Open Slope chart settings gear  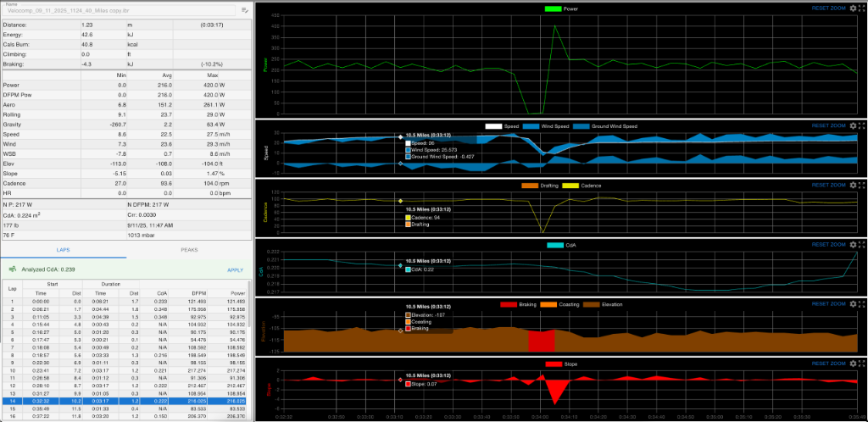coord(853,364)
